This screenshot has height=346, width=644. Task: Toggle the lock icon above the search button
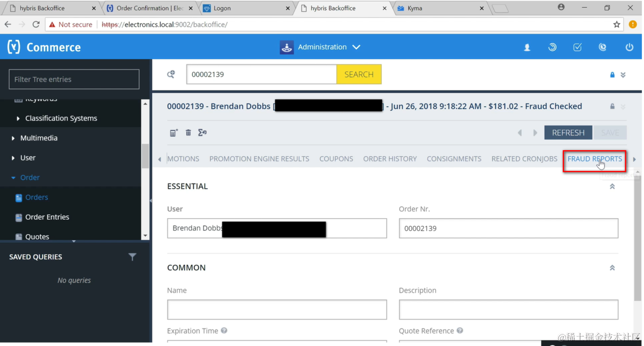(x=612, y=74)
